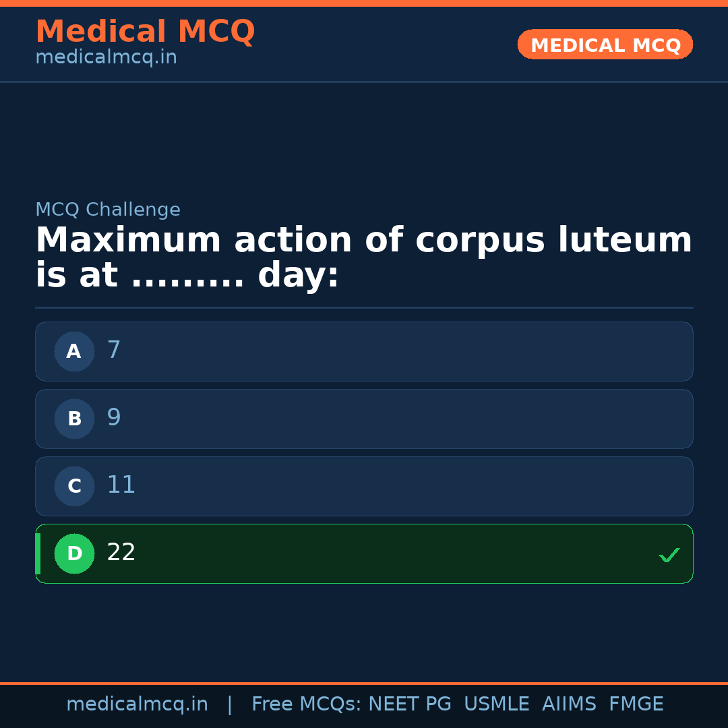The image size is (728, 728).
Task: Click the green highlight bar beside option D
Action: pyautogui.click(x=38, y=553)
